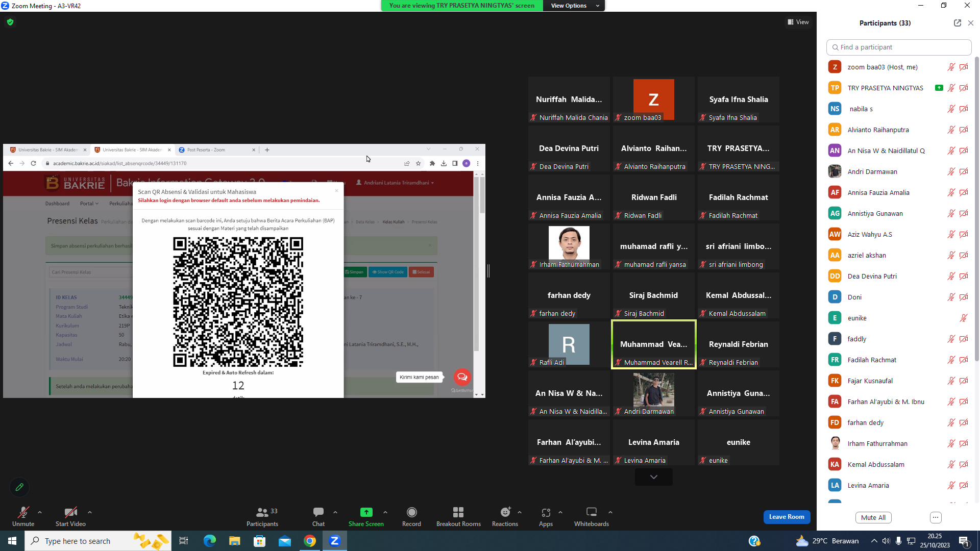Image resolution: width=980 pixels, height=551 pixels.
Task: Click the screen share resize handle
Action: 488,271
